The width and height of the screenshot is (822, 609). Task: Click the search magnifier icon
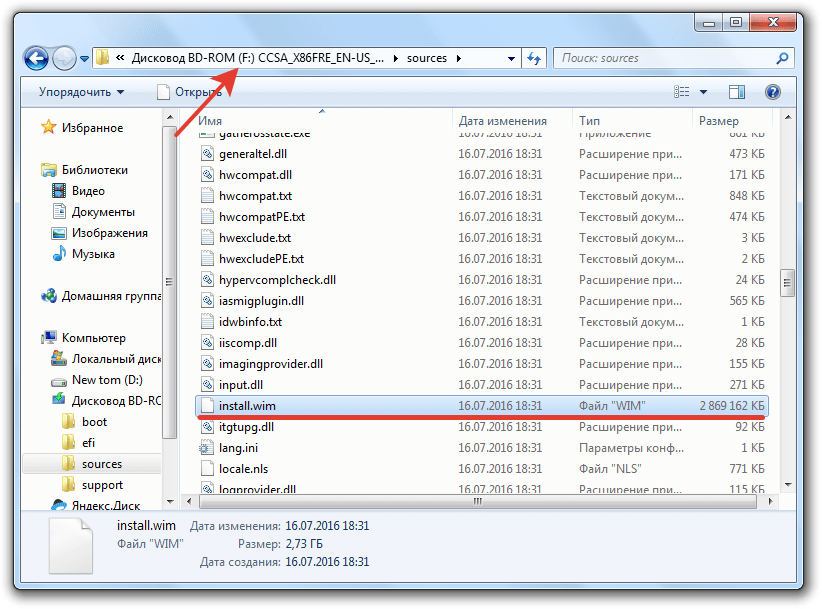pyautogui.click(x=782, y=58)
